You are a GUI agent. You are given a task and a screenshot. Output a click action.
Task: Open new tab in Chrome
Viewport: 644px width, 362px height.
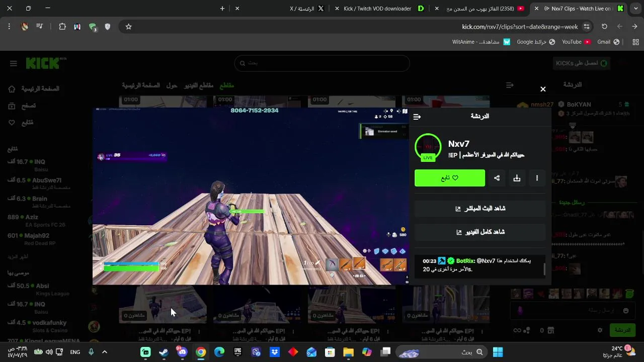[222, 9]
